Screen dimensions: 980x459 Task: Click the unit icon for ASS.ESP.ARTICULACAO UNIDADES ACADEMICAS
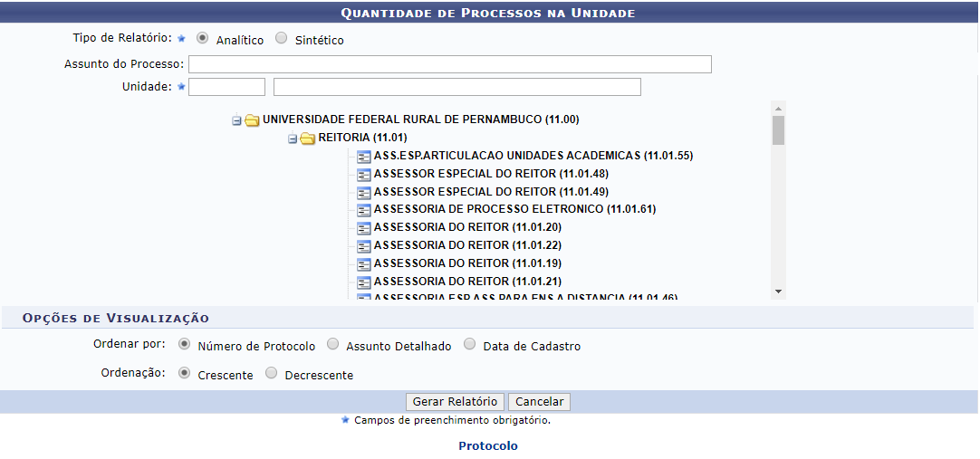pyautogui.click(x=364, y=156)
